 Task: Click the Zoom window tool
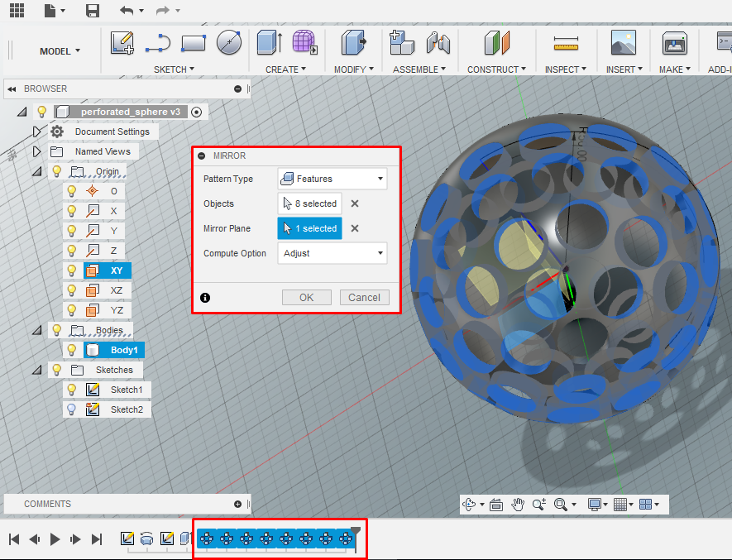click(x=539, y=505)
